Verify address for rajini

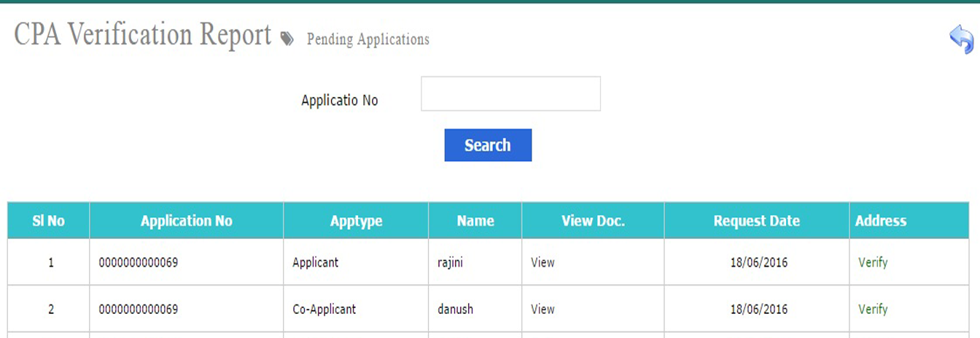click(x=873, y=262)
